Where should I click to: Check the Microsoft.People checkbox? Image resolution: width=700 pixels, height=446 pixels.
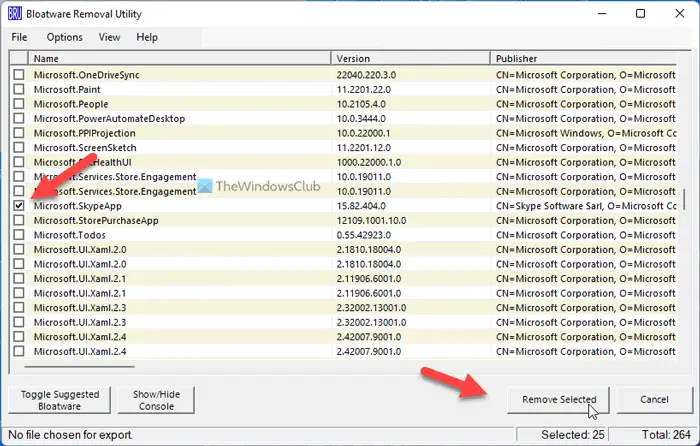(19, 104)
